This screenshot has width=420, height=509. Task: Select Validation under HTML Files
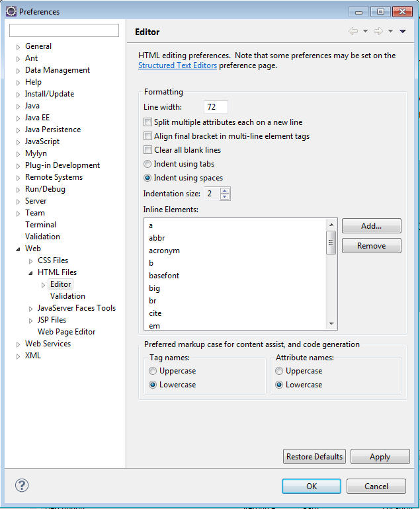click(x=67, y=296)
